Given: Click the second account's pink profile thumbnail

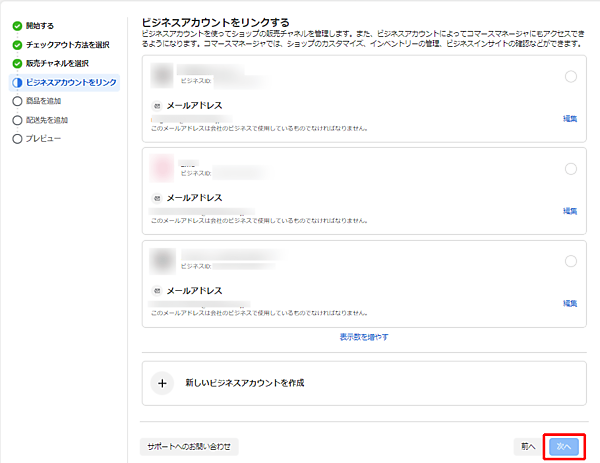Looking at the screenshot, I should point(162,167).
